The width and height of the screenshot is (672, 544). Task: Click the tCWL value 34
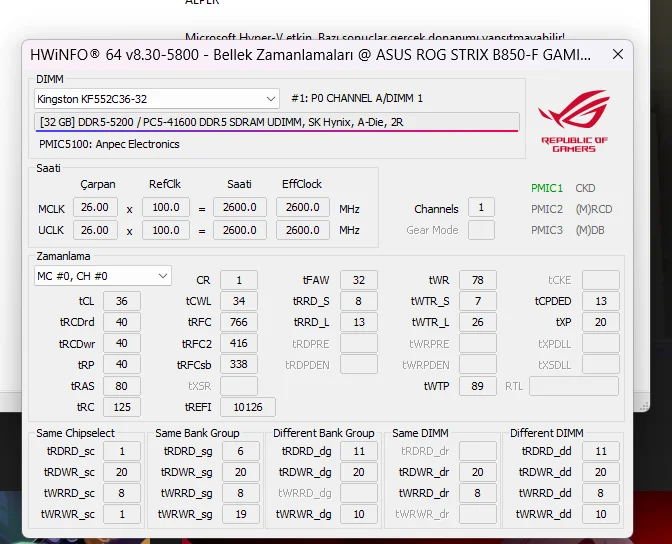(x=239, y=301)
